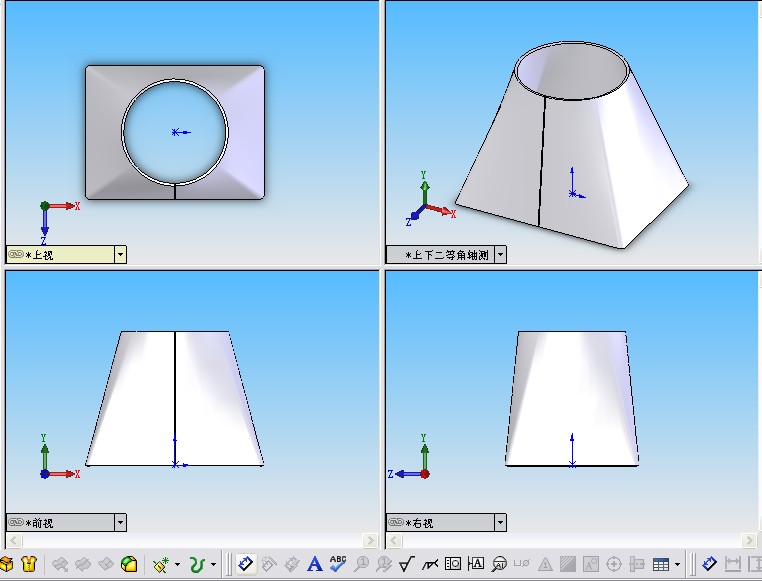This screenshot has width=762, height=581.
Task: Select the Weld Symbol tool
Action: click(x=430, y=564)
